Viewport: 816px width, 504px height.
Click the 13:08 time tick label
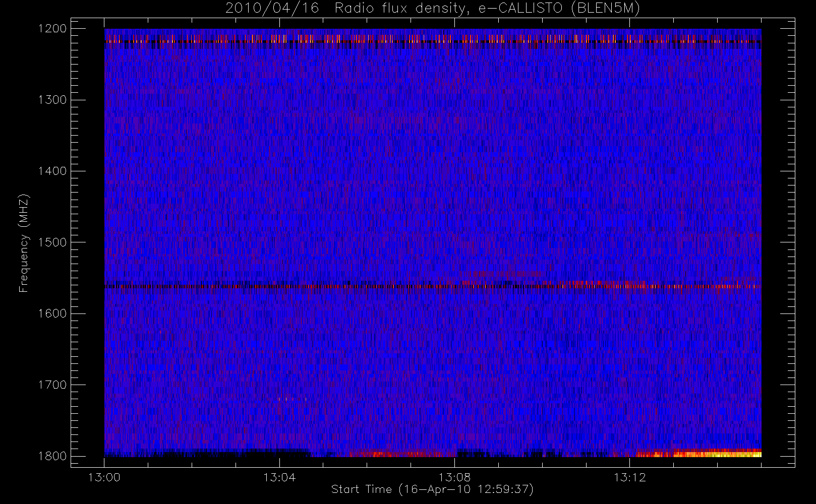tap(454, 477)
